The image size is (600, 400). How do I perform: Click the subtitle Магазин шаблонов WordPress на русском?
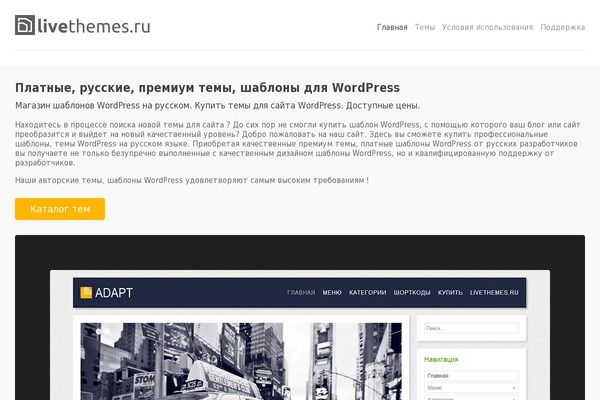tap(217, 106)
